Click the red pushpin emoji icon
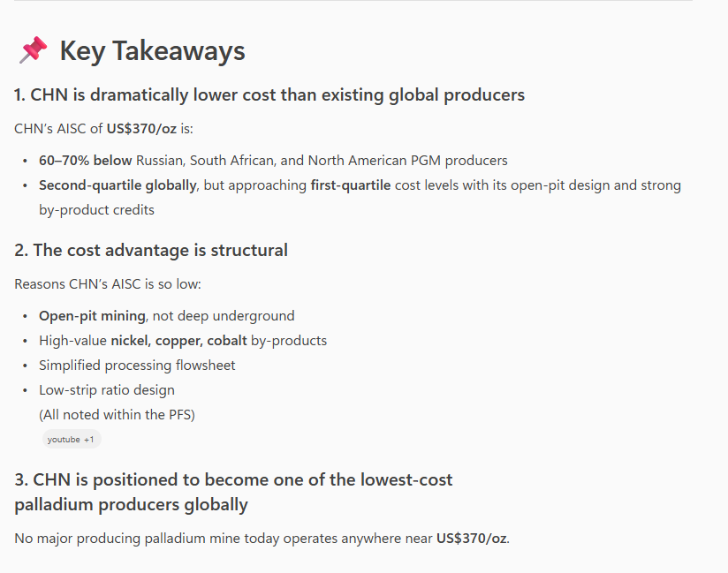This screenshot has width=728, height=573. 32,50
